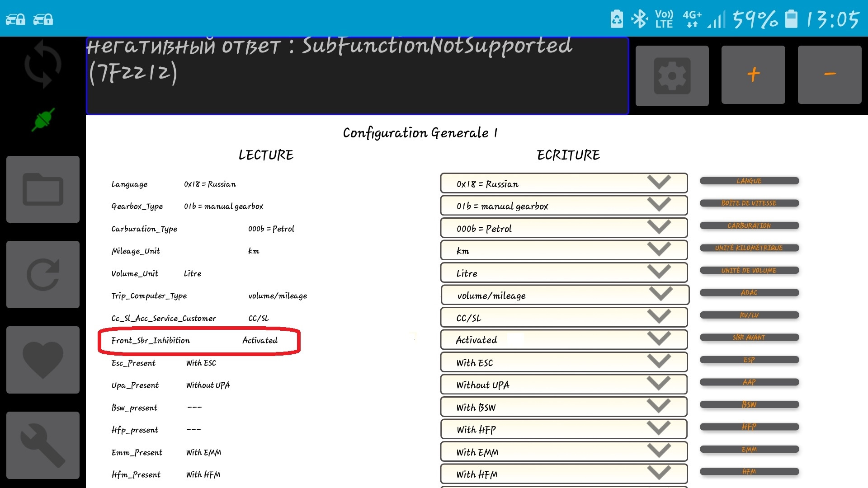This screenshot has height=488, width=868.
Task: Toggle Hfp_present to With HFP
Action: 562,429
